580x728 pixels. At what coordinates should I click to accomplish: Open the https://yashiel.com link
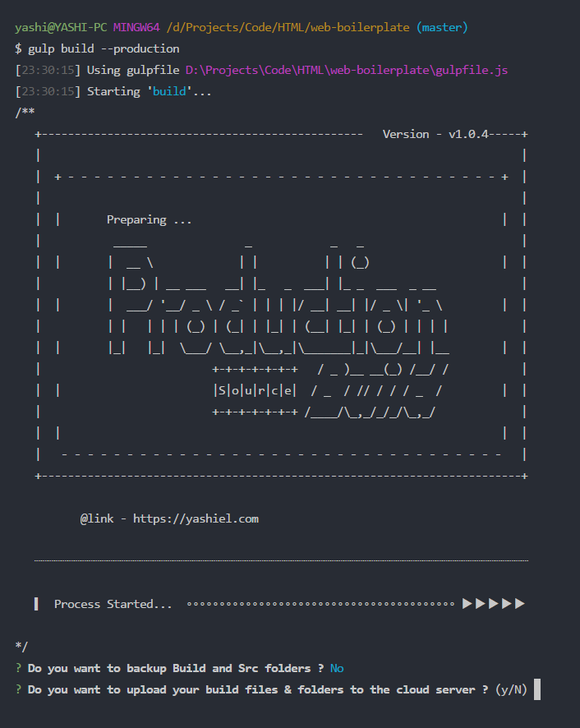(x=196, y=518)
